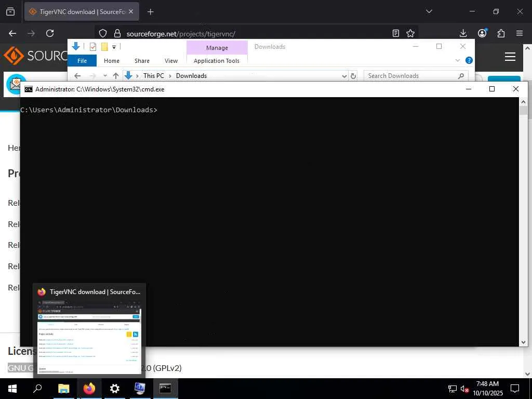The width and height of the screenshot is (532, 399).
Task: Click cmd window scrollbar up arrow
Action: (523, 101)
